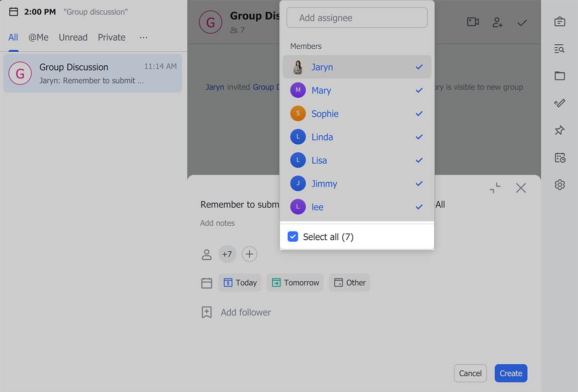Click the Add notes field
578x392 pixels.
[x=217, y=223]
